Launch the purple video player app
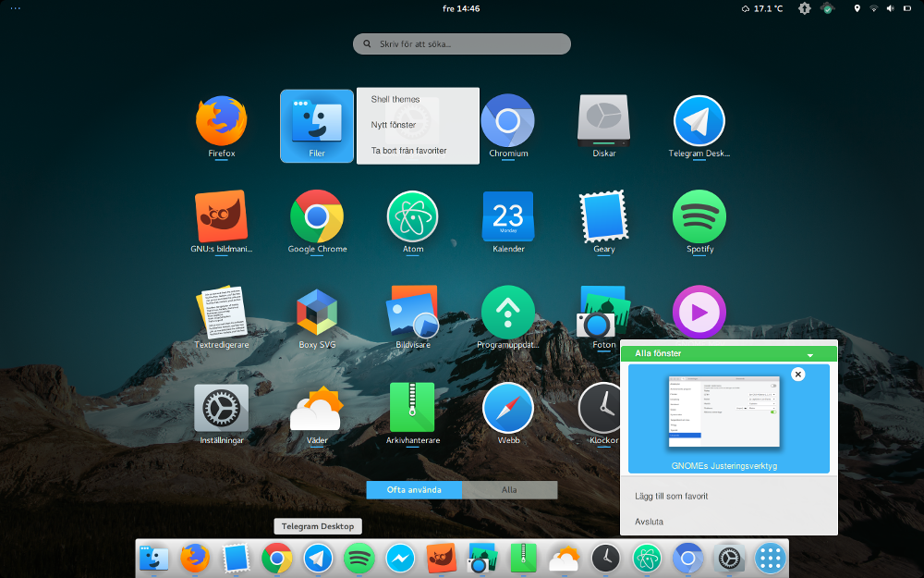924x578 pixels. (x=699, y=312)
